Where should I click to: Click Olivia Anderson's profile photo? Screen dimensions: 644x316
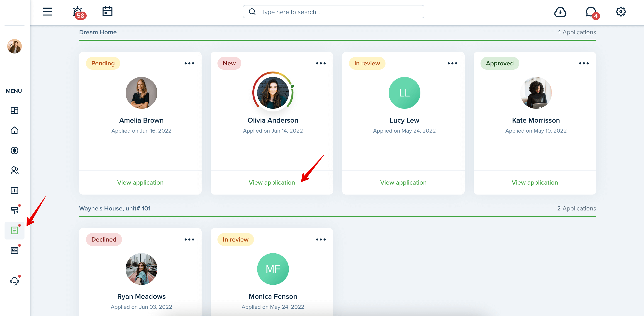pos(273,93)
